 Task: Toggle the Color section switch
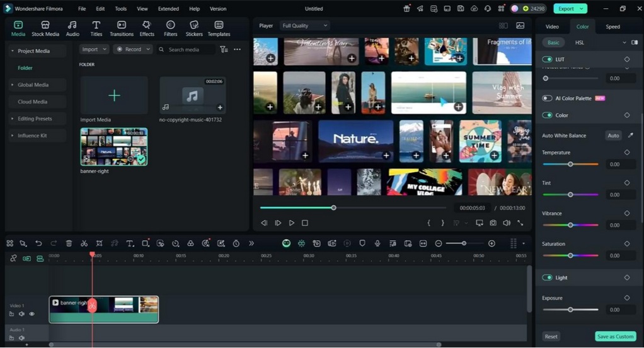(547, 115)
